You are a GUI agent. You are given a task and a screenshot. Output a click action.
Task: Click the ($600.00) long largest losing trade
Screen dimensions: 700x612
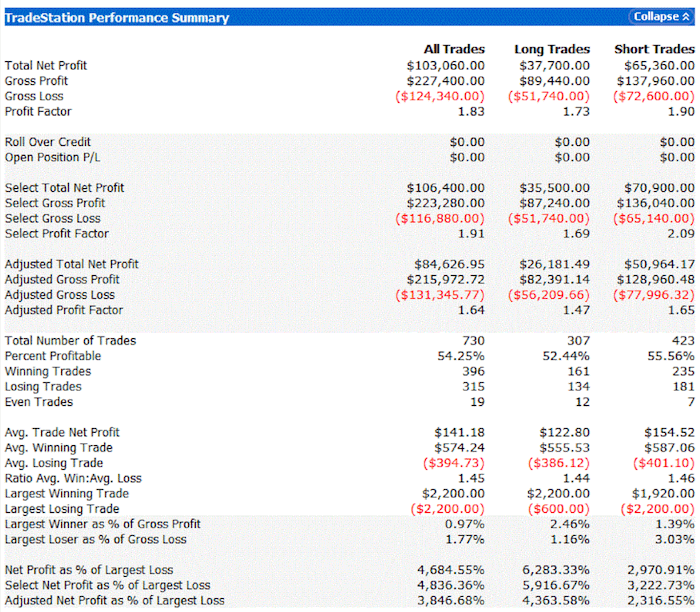558,508
